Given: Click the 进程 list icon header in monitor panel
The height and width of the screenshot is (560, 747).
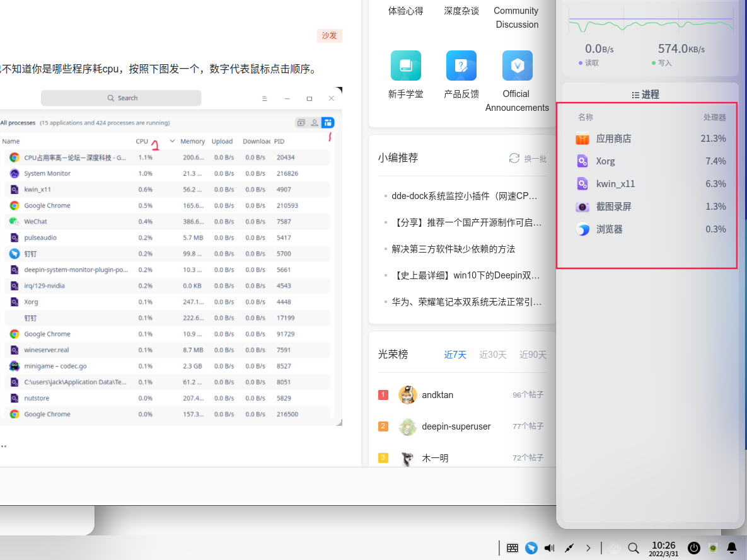Looking at the screenshot, I should pos(635,95).
